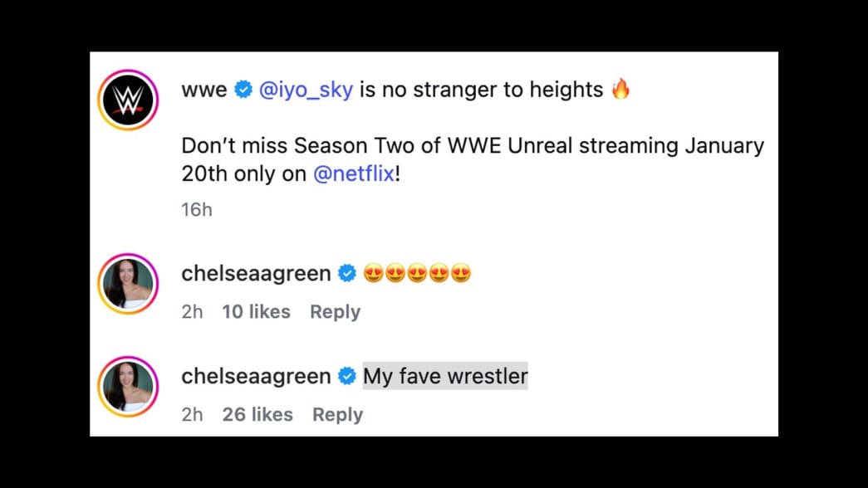The width and height of the screenshot is (868, 488).
Task: Open the @netflix mention link
Action: [x=353, y=173]
